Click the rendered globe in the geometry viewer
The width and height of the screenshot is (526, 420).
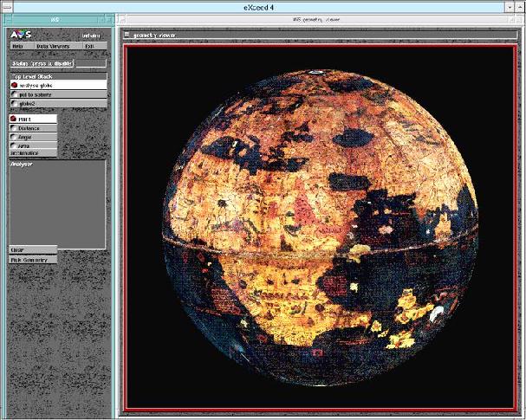(321, 228)
